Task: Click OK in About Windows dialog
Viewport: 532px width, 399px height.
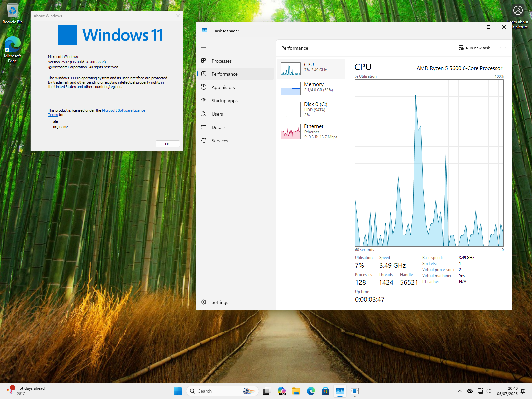Action: (x=168, y=144)
